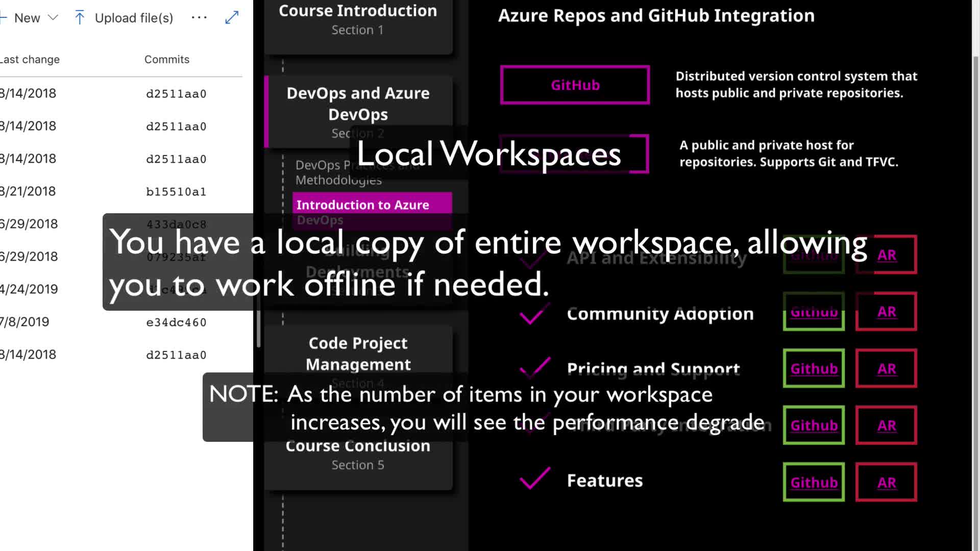The width and height of the screenshot is (980, 551).
Task: Click the New button
Action: (x=27, y=18)
